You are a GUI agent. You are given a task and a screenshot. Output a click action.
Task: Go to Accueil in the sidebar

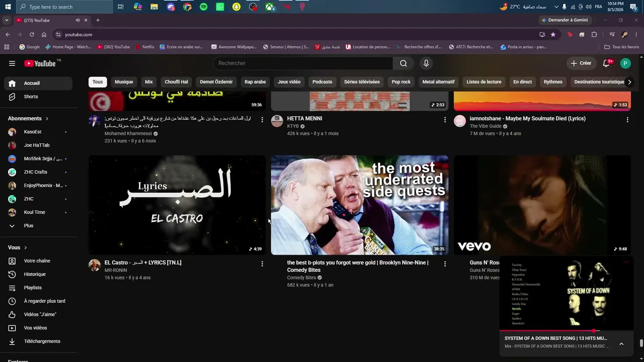(x=38, y=83)
